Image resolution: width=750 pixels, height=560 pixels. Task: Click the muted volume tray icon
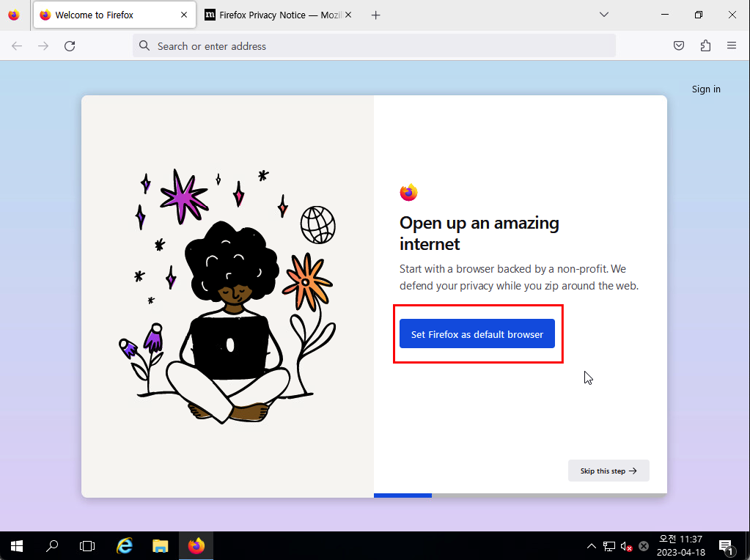(626, 545)
